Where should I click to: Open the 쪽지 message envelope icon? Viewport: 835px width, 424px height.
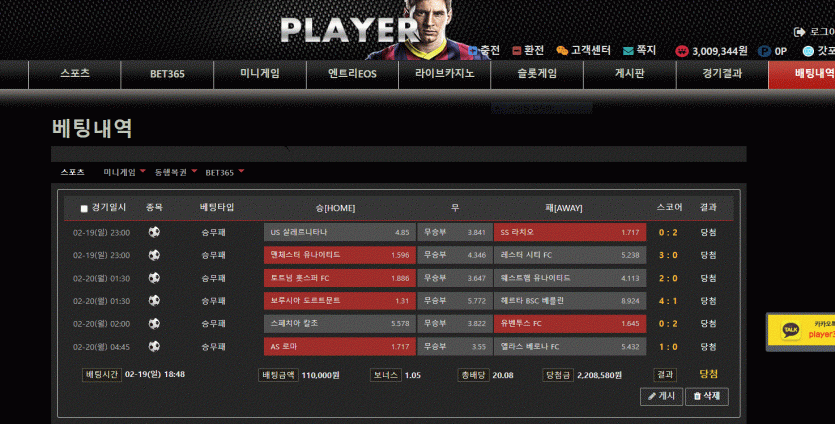pos(628,51)
